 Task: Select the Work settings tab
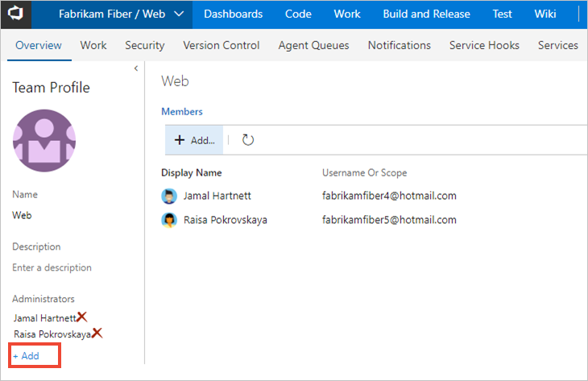[93, 45]
